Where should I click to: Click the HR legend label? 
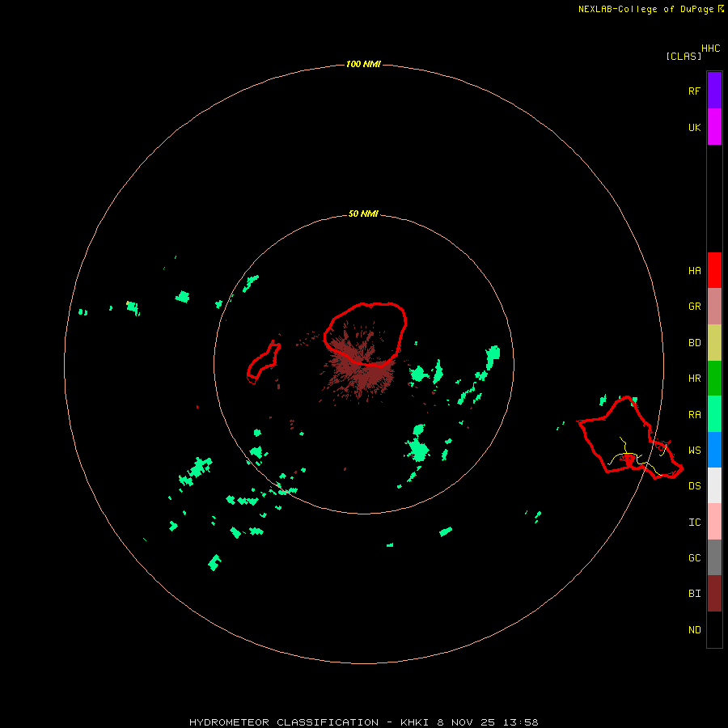pyautogui.click(x=694, y=379)
